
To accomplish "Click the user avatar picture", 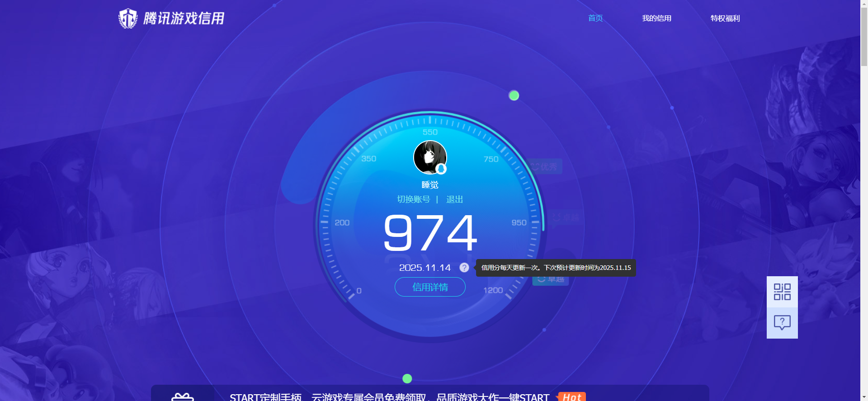I will [430, 157].
